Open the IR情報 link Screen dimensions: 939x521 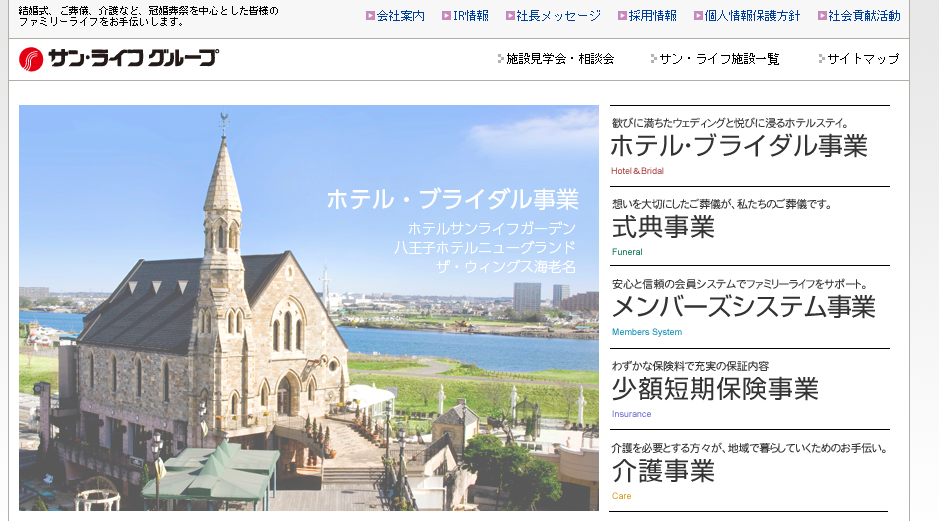[x=471, y=16]
